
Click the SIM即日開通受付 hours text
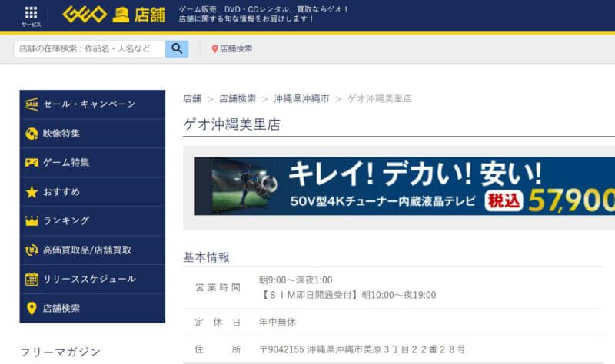pyautogui.click(x=347, y=295)
